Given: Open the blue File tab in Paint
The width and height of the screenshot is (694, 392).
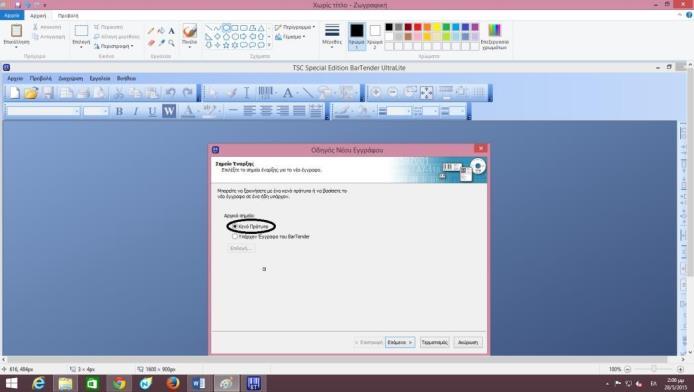Looking at the screenshot, I should coord(12,15).
